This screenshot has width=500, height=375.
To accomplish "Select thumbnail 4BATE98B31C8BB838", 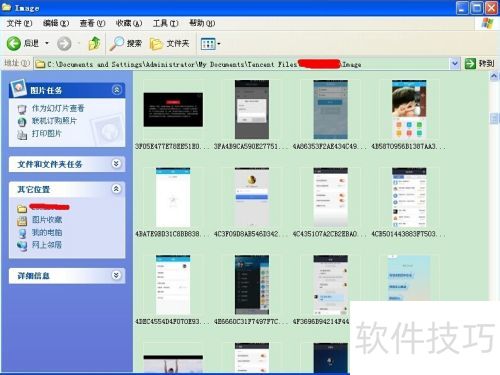I will coord(173,197).
